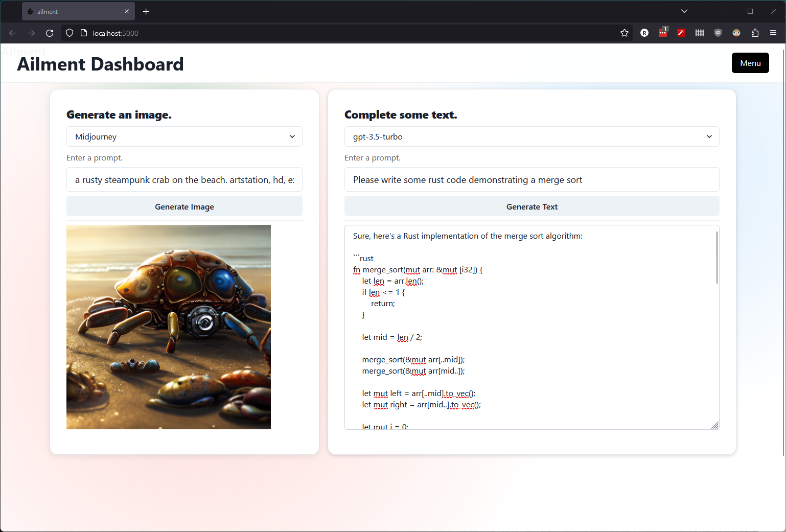
Task: Open the round R extension icon
Action: pyautogui.click(x=644, y=33)
